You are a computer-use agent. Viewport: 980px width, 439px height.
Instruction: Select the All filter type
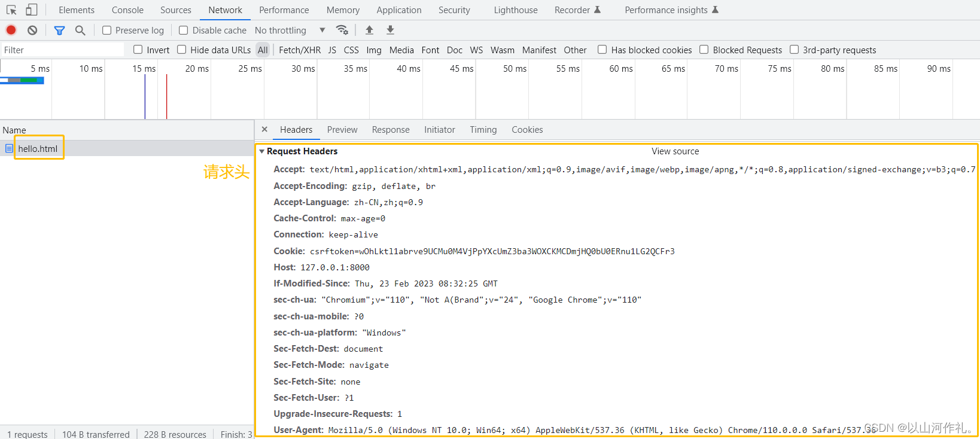click(263, 50)
